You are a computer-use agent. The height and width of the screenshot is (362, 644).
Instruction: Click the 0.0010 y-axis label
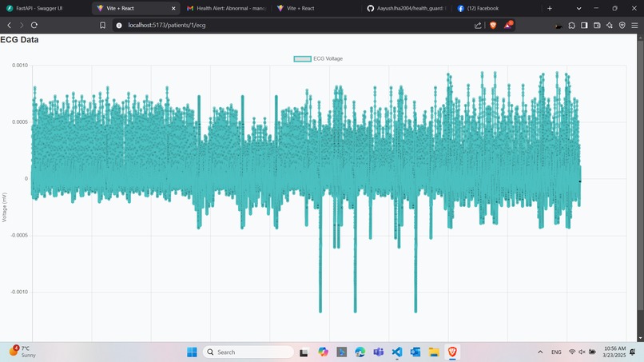click(x=20, y=66)
